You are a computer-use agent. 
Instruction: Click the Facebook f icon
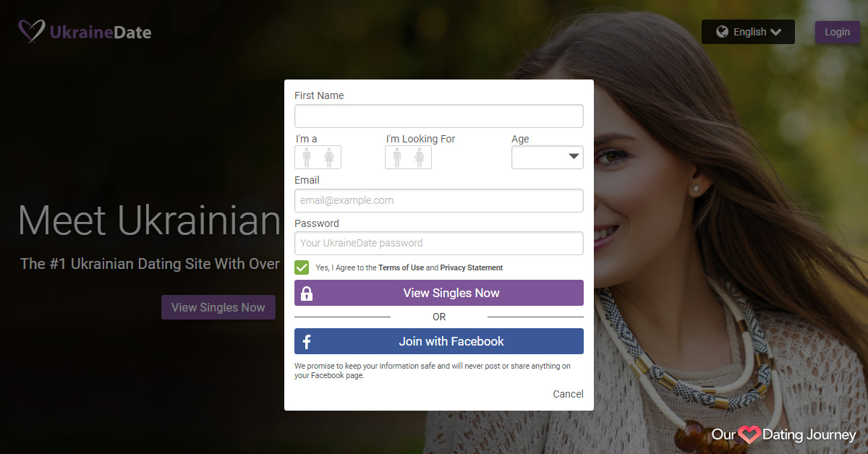307,342
